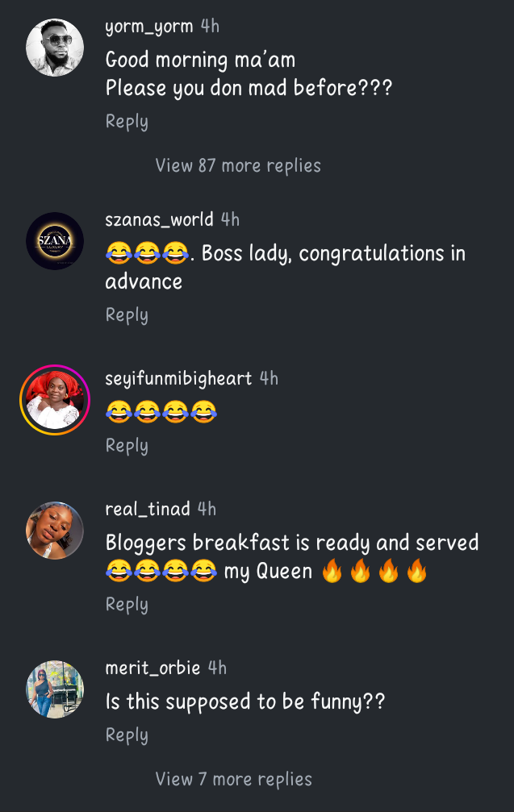View seyifunmibigheart's story ring avatar
Screen dimensions: 514x812
click(55, 400)
